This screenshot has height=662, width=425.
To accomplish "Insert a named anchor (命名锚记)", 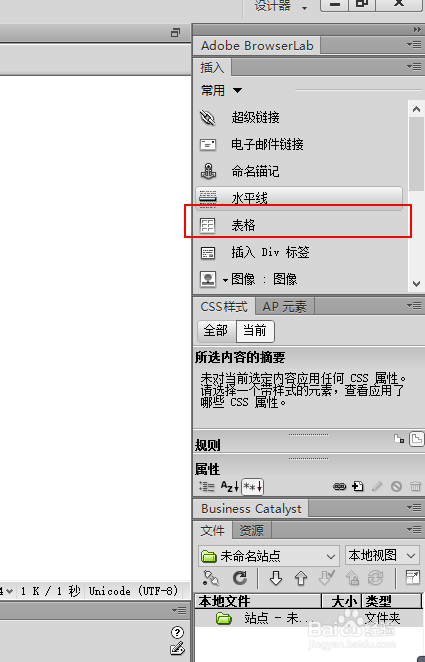I will tap(208, 171).
